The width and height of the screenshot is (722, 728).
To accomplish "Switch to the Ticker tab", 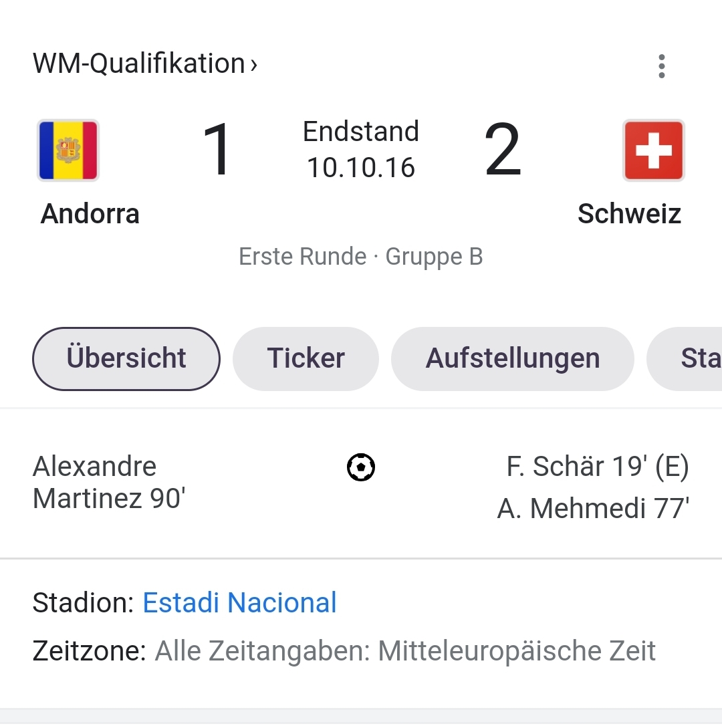I will 306,359.
